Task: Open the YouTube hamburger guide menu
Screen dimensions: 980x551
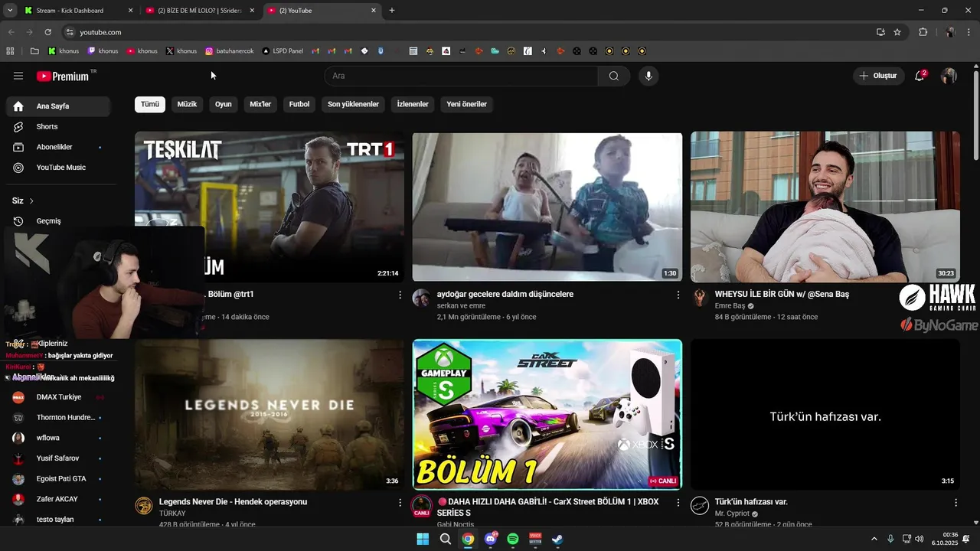Action: click(x=18, y=76)
